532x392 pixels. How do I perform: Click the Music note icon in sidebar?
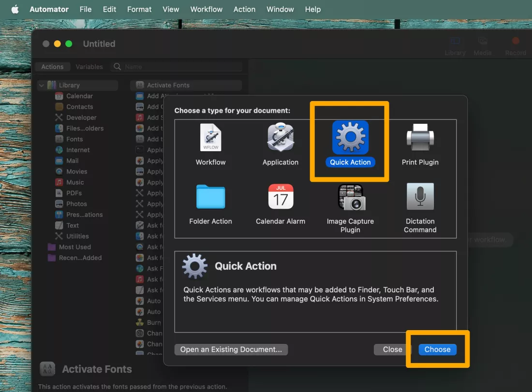59,182
